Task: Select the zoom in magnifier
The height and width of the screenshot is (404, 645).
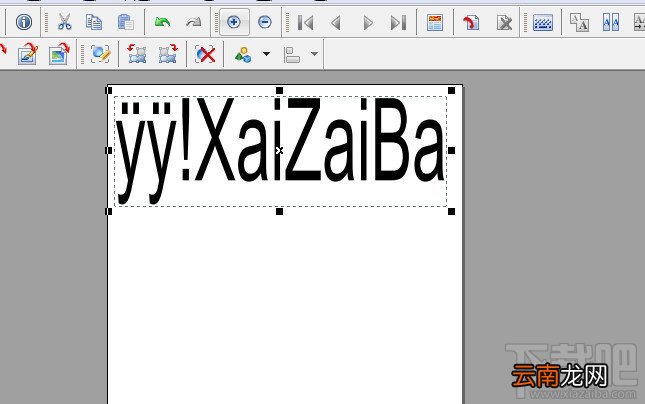Action: pos(234,22)
